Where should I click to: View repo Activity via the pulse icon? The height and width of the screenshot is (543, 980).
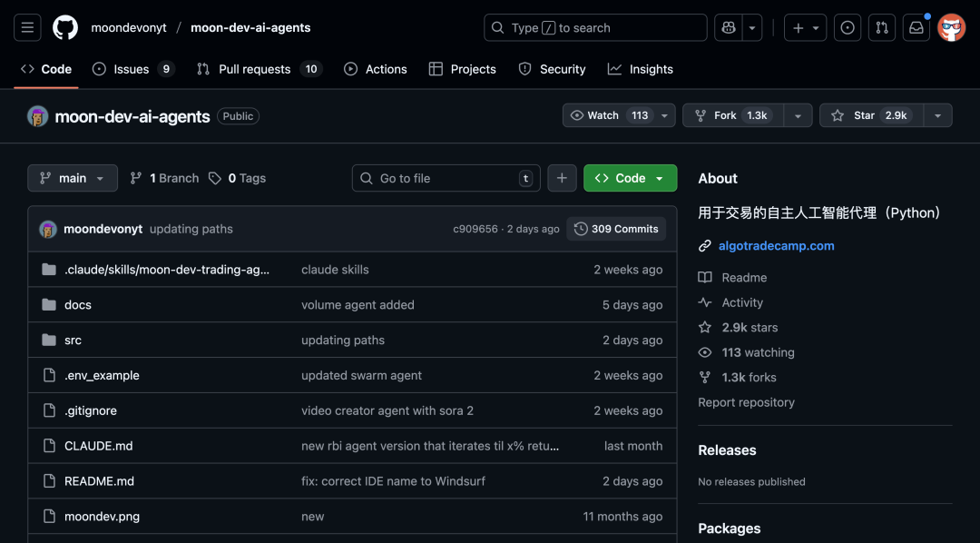coord(704,302)
